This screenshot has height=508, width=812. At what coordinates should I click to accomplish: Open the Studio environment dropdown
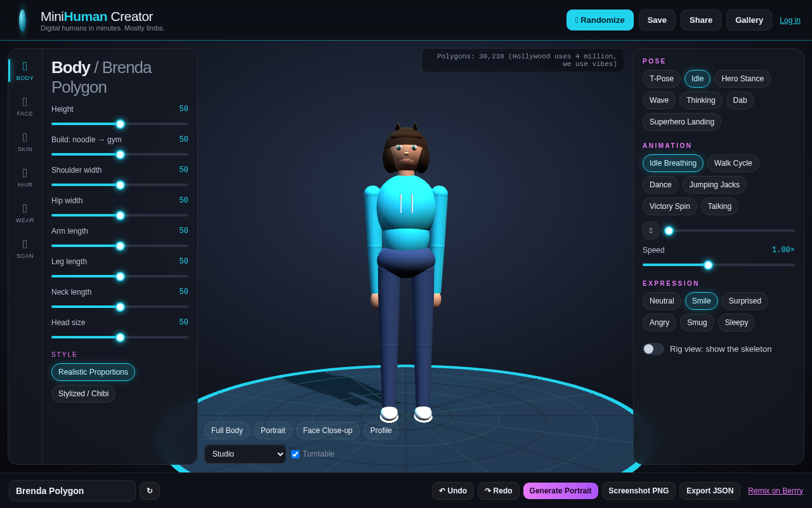point(245,454)
